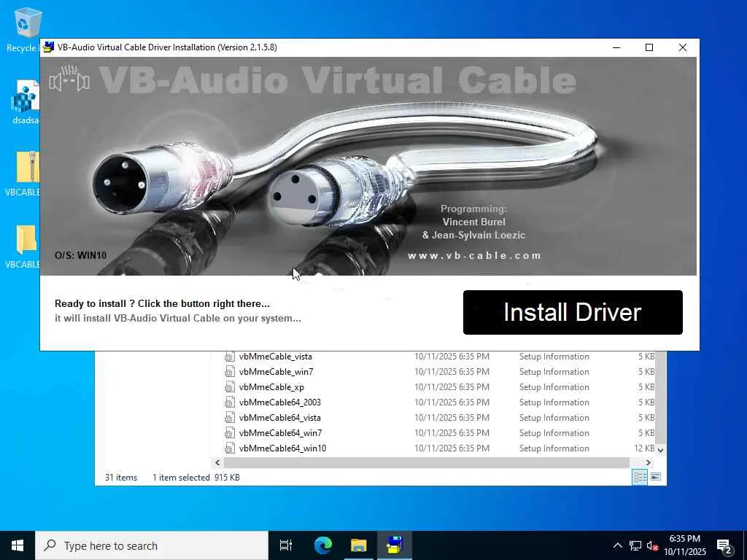Image resolution: width=747 pixels, height=560 pixels.
Task: Select vbMmeCable64_vista file in Explorer
Action: tap(279, 418)
